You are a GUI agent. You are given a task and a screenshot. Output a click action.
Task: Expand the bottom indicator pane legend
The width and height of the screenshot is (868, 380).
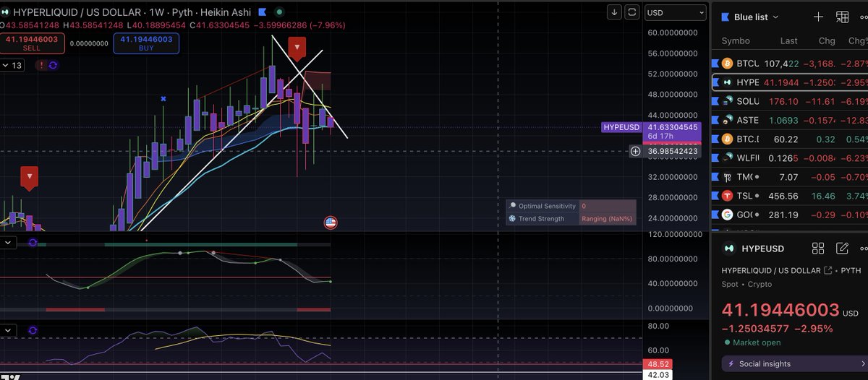coord(8,330)
